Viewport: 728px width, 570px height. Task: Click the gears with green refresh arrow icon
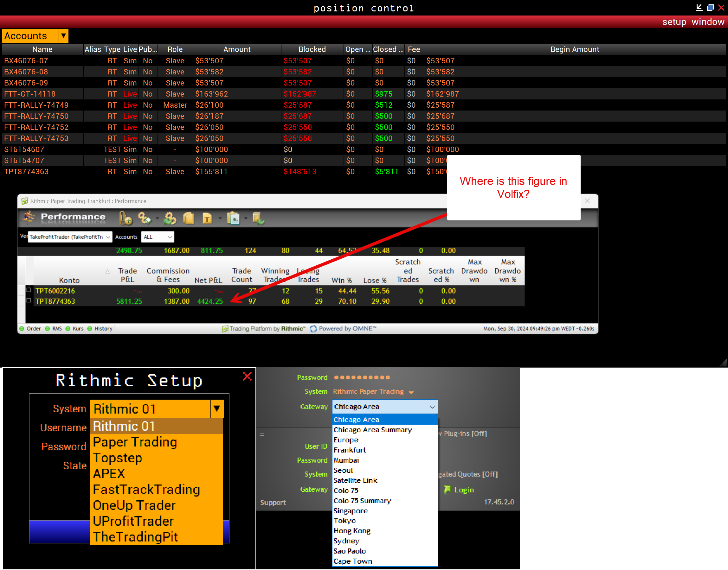coord(170,218)
